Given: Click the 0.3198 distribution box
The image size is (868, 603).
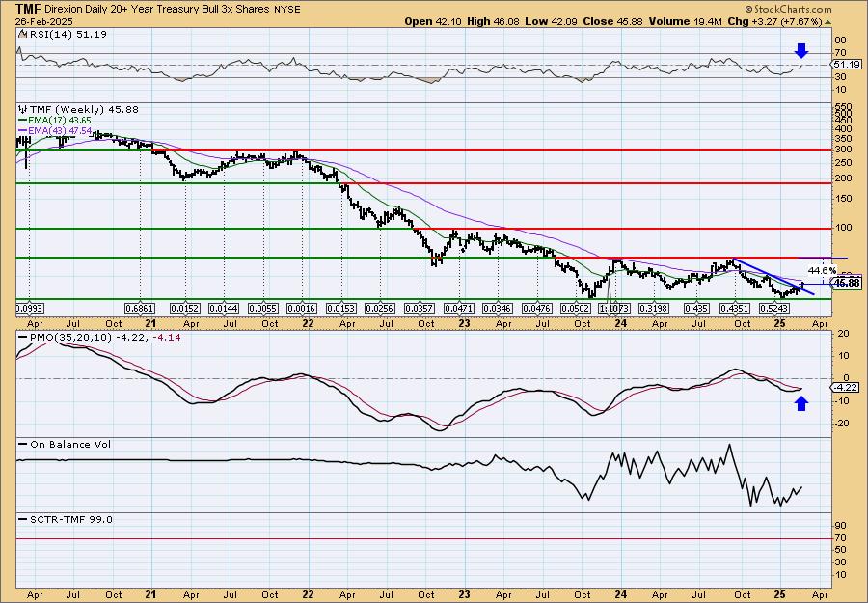Looking at the screenshot, I should [654, 308].
